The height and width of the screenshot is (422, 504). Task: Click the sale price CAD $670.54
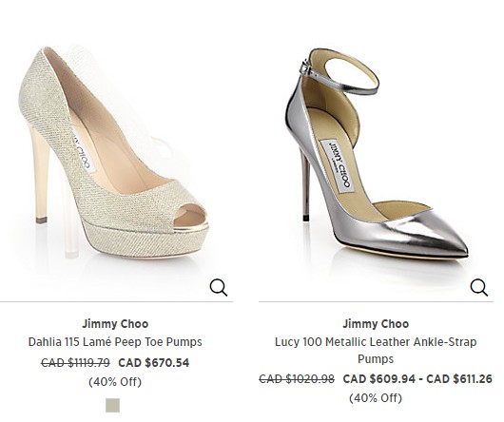click(x=154, y=362)
